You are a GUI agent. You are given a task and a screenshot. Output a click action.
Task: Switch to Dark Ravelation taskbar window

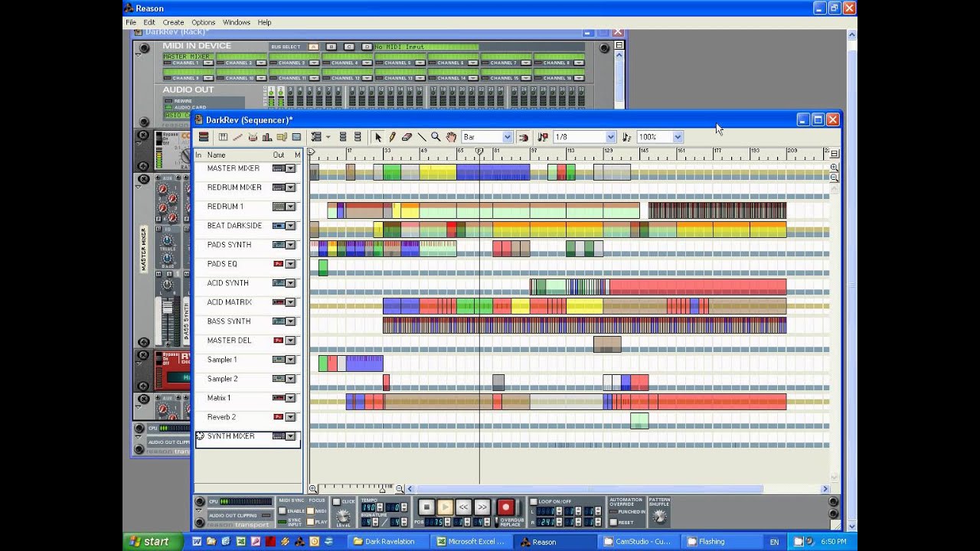[x=389, y=542]
